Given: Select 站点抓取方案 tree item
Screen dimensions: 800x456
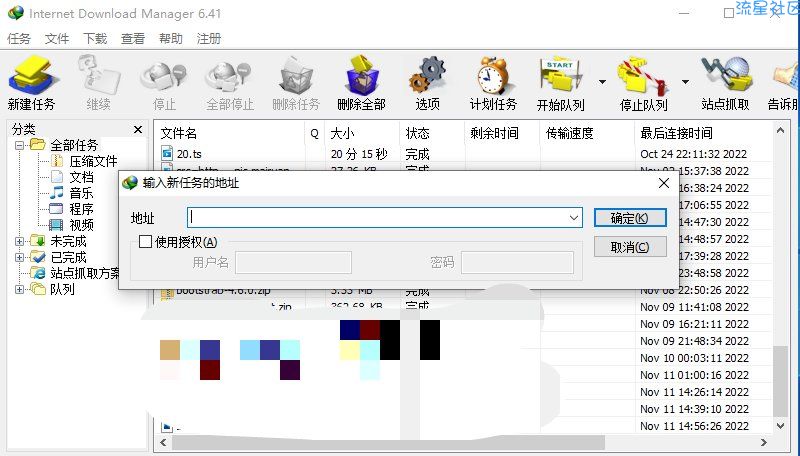Looking at the screenshot, I should (85, 273).
